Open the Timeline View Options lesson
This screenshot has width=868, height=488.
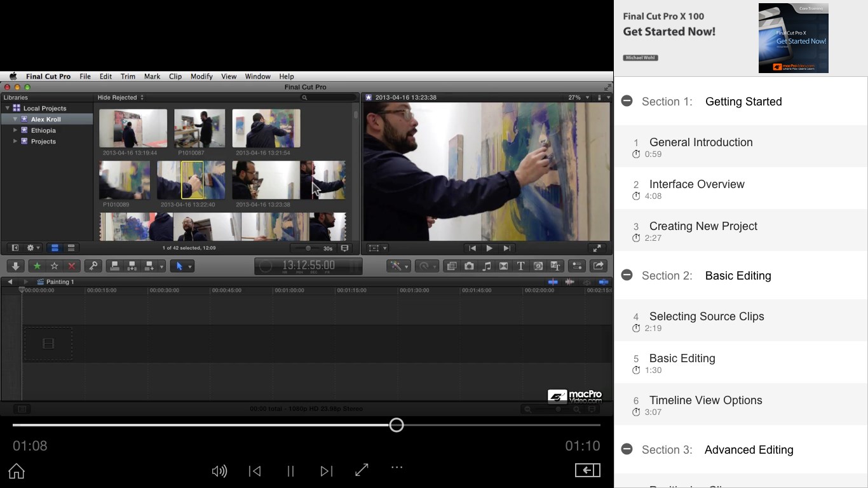[741, 405]
